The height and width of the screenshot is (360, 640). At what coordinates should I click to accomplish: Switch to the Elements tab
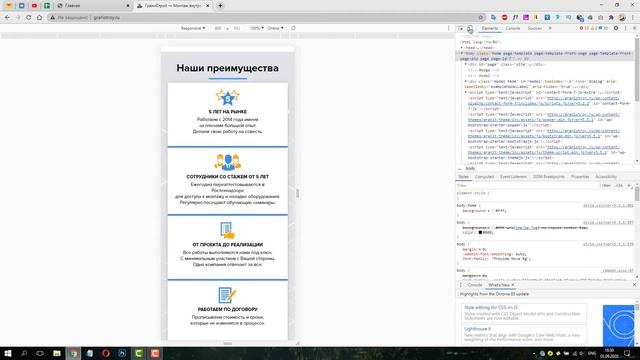pos(490,28)
